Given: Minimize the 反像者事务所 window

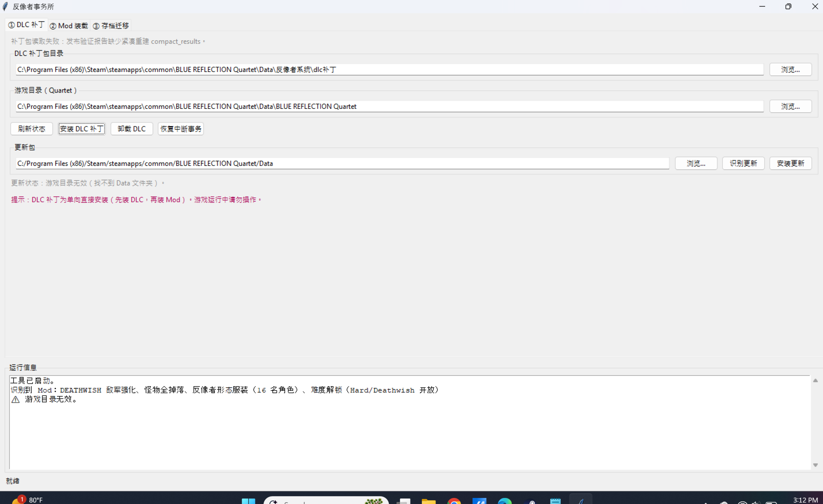Looking at the screenshot, I should [x=762, y=6].
